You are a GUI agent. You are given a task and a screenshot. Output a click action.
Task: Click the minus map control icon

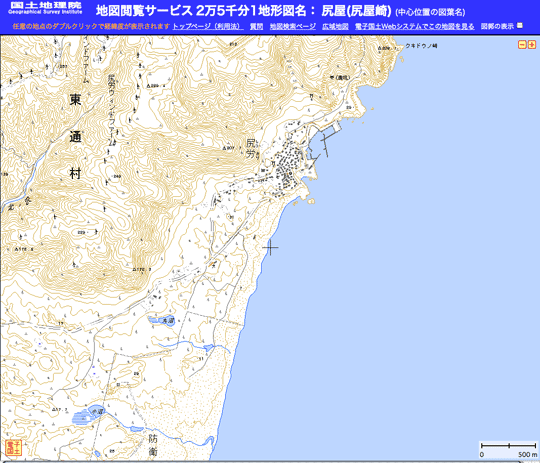[x=522, y=44]
